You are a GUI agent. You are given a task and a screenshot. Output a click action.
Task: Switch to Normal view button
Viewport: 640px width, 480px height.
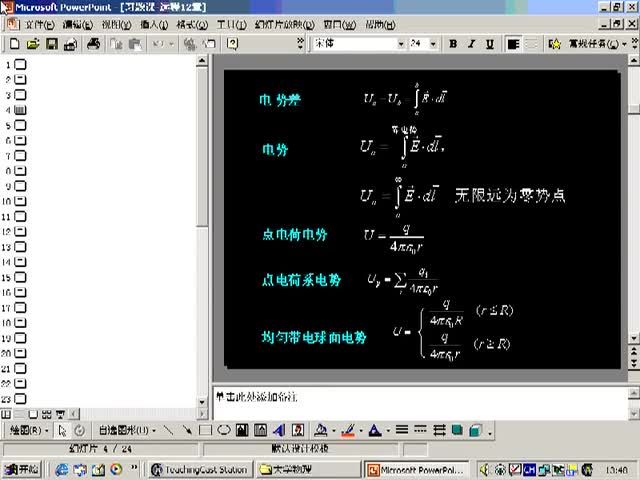6,414
